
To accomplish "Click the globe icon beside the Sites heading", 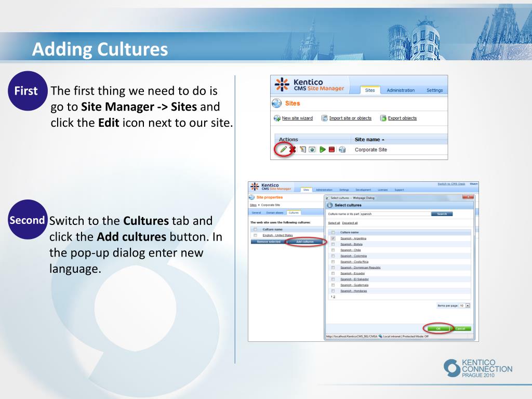I will point(277,103).
